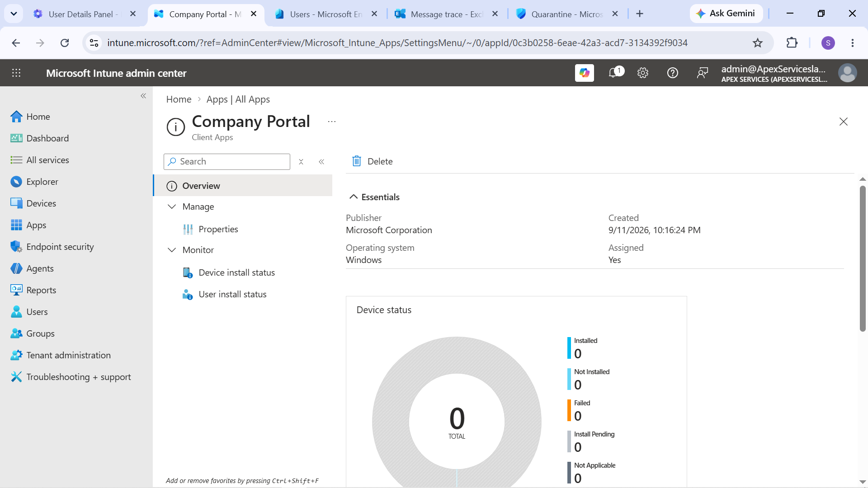Click the Installed blue color indicator
Screen dimensions: 868x488
click(569, 348)
